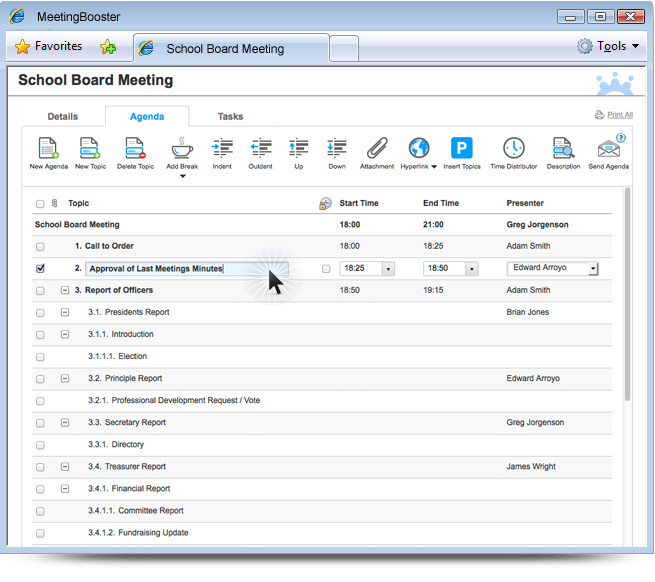Toggle the time lock checkbox in row 2

pyautogui.click(x=326, y=269)
